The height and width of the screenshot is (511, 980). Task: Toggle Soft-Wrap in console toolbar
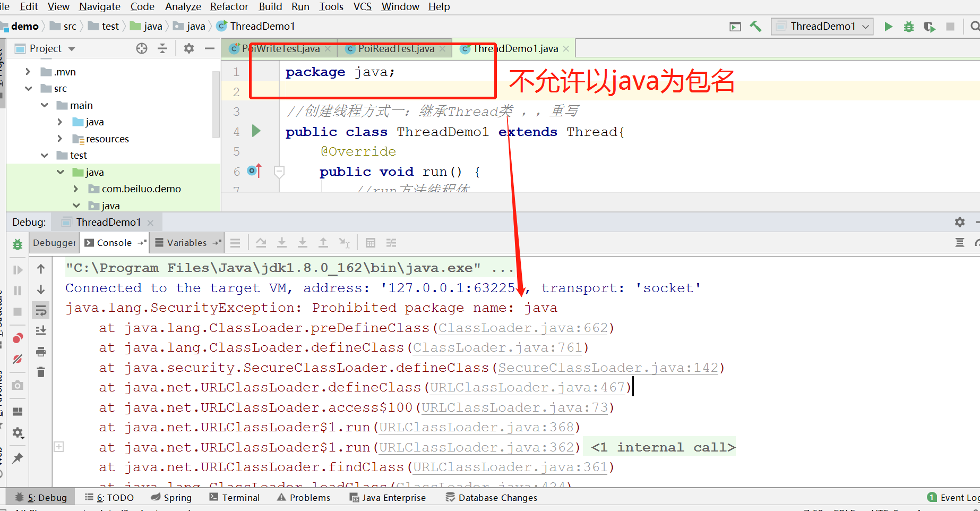[41, 310]
